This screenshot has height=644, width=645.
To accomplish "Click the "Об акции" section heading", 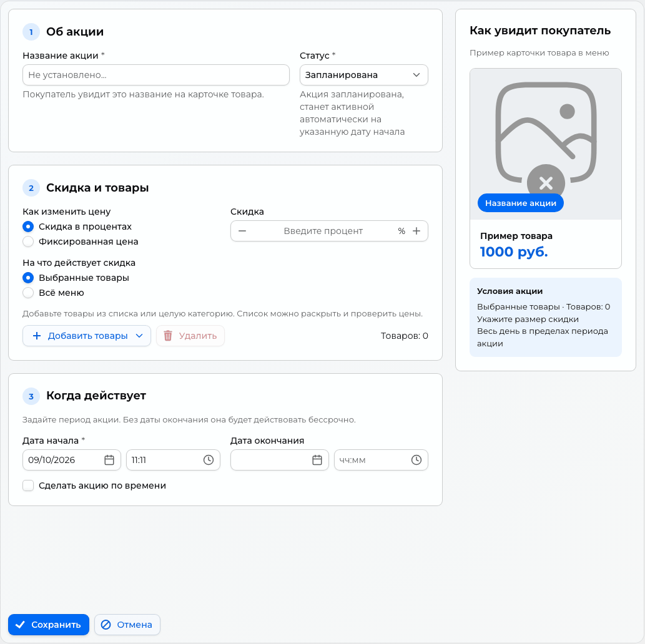I will click(75, 32).
